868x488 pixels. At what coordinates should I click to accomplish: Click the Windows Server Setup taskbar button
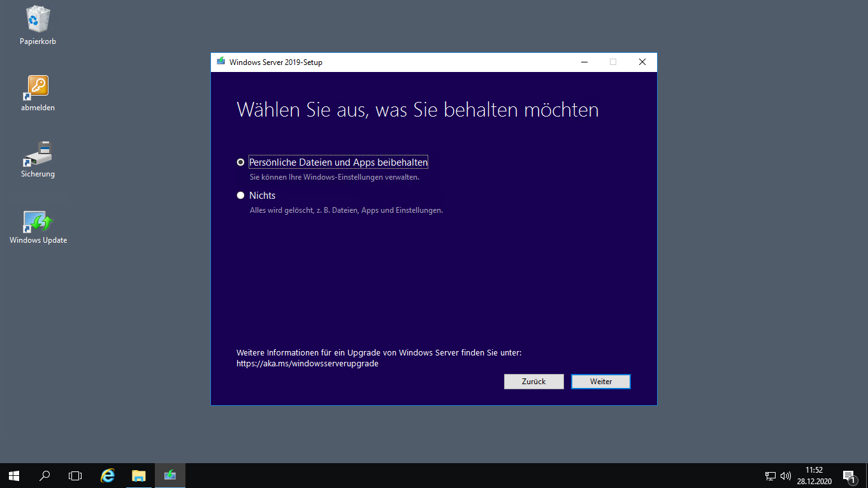pos(170,475)
